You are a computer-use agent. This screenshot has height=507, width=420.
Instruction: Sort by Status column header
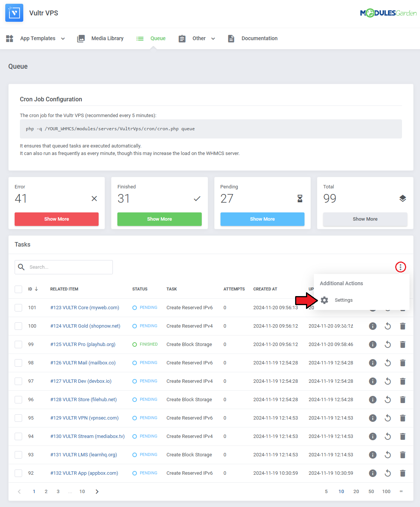pos(140,289)
